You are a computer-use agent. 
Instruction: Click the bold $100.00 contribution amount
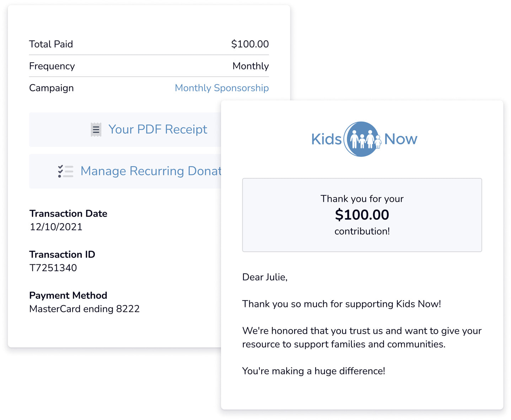[362, 215]
